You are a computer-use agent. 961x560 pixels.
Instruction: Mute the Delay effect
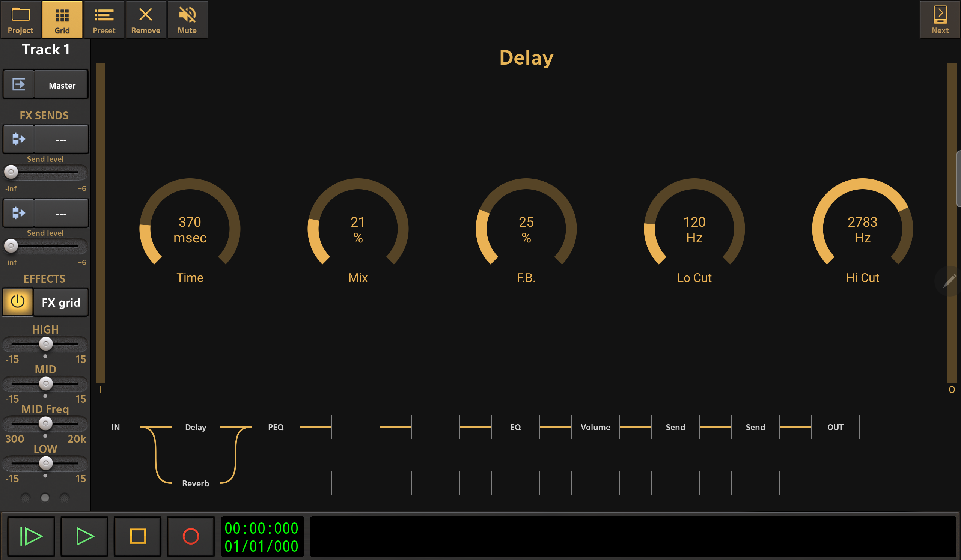[x=187, y=19]
